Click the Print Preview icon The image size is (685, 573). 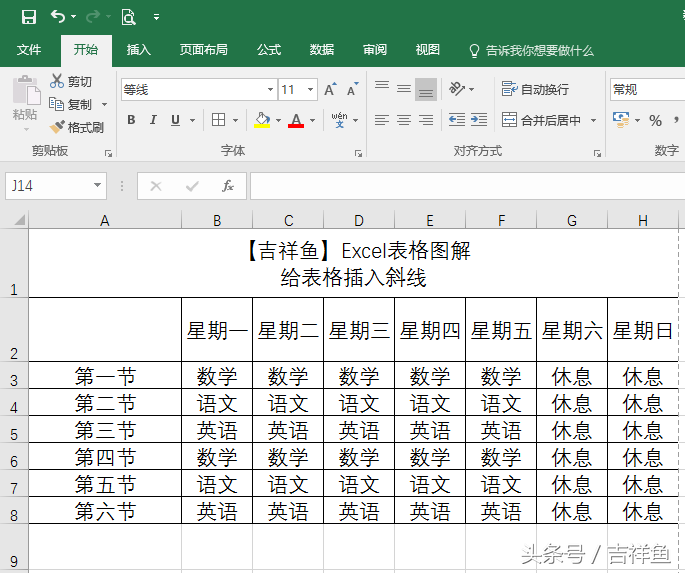128,17
